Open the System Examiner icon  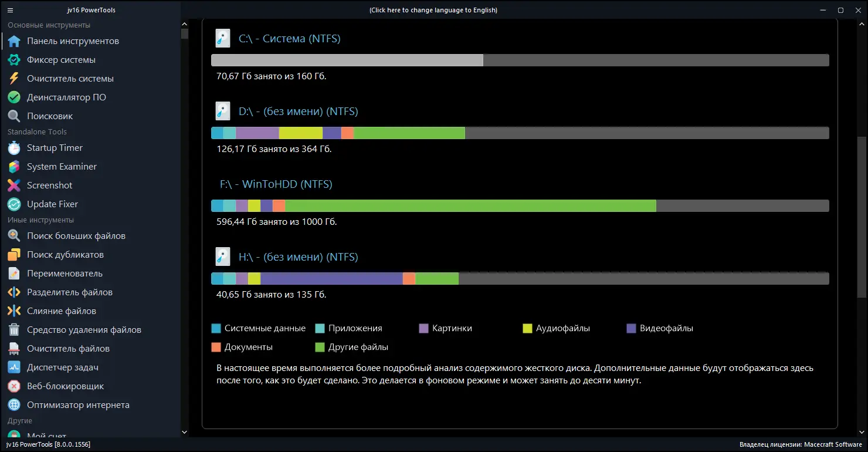pos(14,167)
